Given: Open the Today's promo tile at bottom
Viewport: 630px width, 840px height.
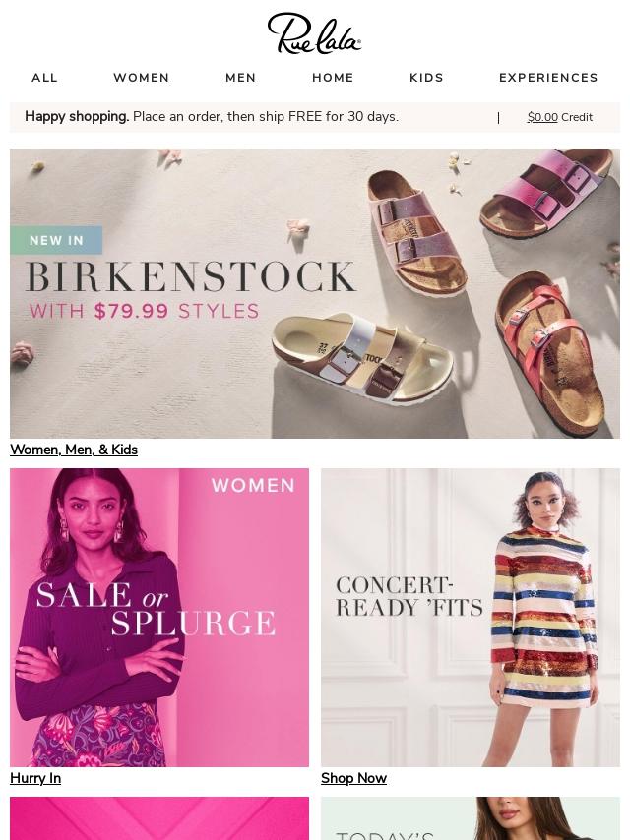Looking at the screenshot, I should pos(471,818).
